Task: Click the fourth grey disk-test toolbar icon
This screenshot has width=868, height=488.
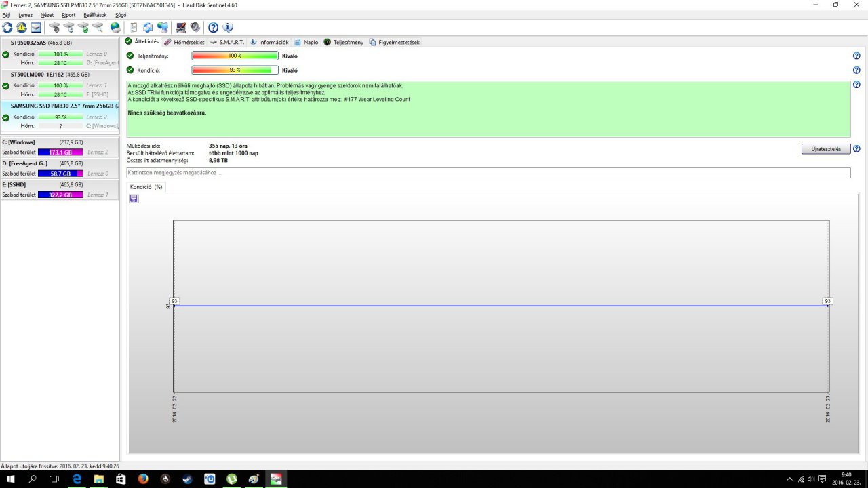Action: pyautogui.click(x=98, y=27)
